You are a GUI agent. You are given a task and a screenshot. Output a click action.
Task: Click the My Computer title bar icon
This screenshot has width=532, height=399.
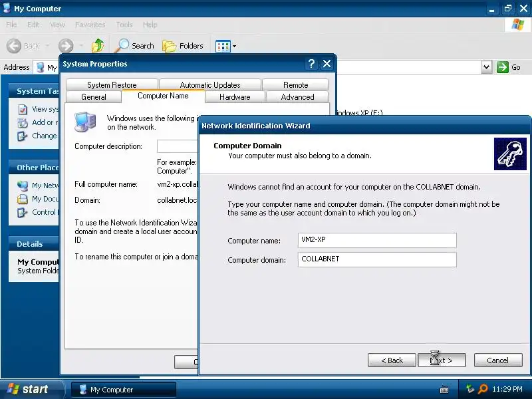coord(7,7)
